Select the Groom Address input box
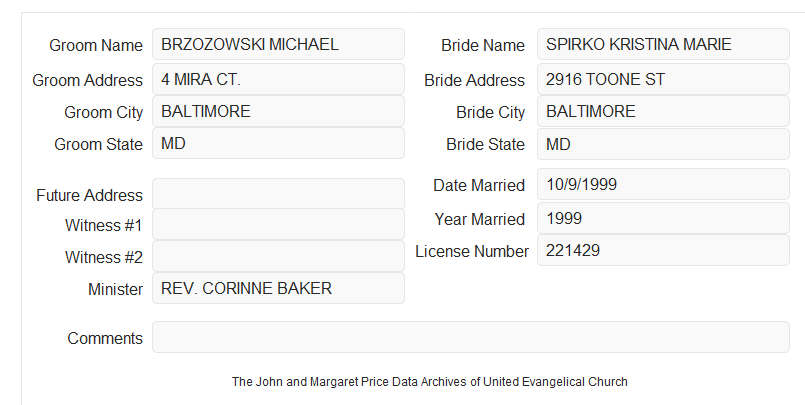805x405 pixels. click(x=278, y=79)
